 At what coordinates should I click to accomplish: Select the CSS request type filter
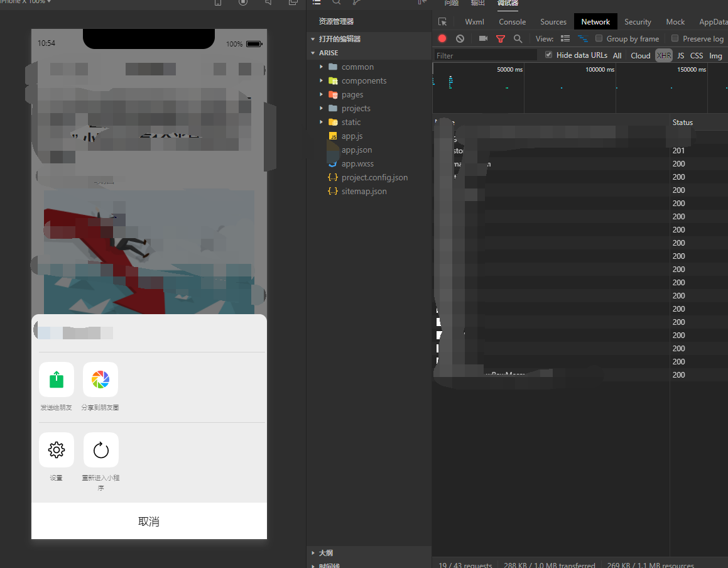point(697,56)
